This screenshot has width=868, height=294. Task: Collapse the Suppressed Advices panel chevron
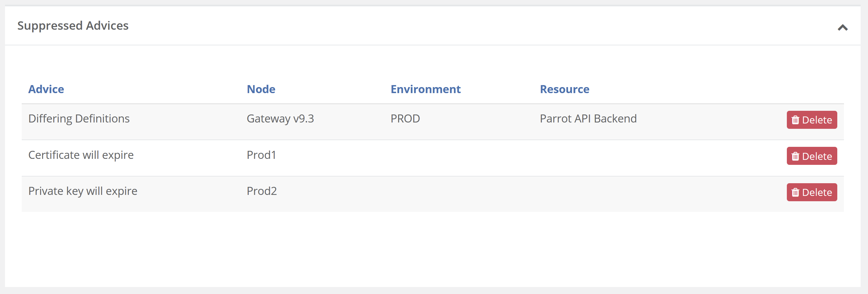coord(842,28)
